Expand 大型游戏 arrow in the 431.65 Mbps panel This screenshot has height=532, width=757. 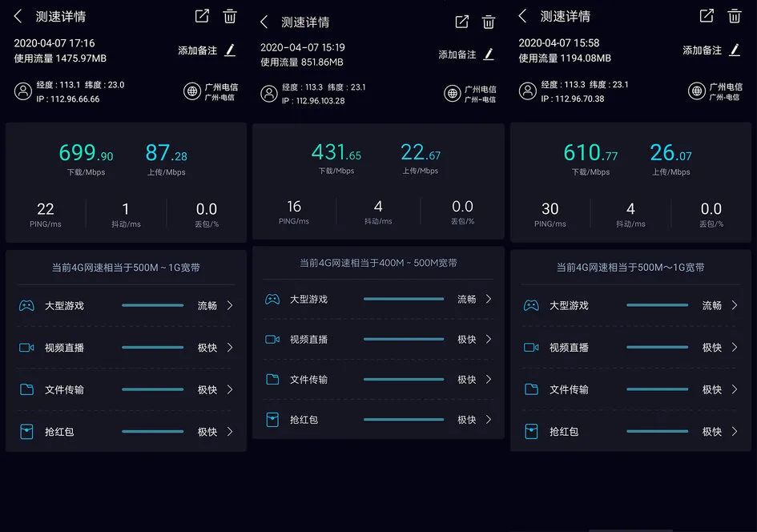coord(489,299)
